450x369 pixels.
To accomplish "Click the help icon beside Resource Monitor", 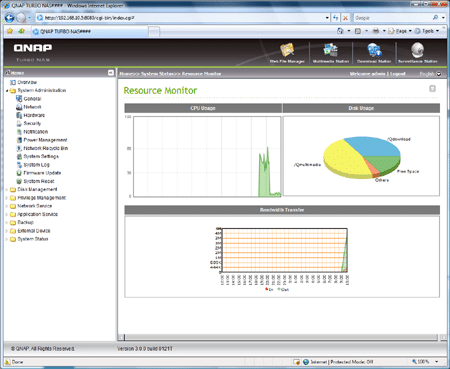I will point(432,88).
